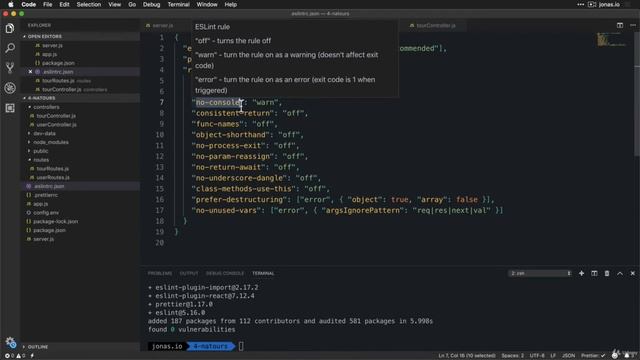Click the "no-console" rule key on line 7
This screenshot has height=360, width=640.
click(x=218, y=102)
